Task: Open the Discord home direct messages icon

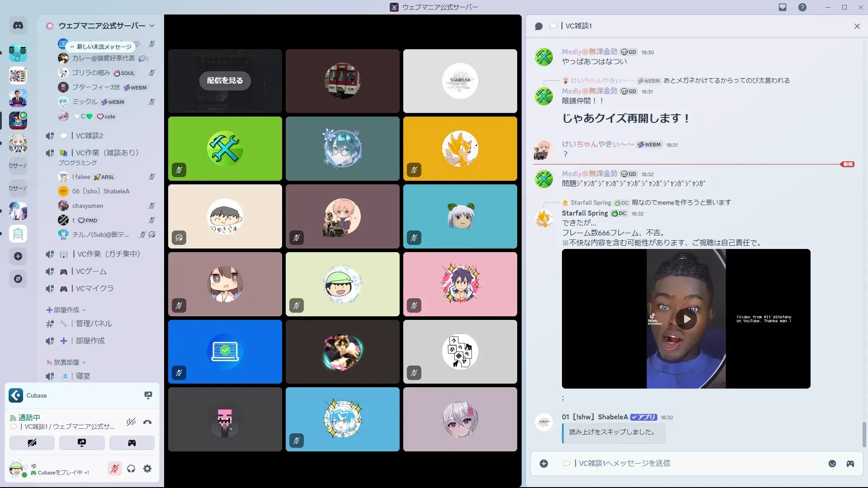Action: point(18,26)
